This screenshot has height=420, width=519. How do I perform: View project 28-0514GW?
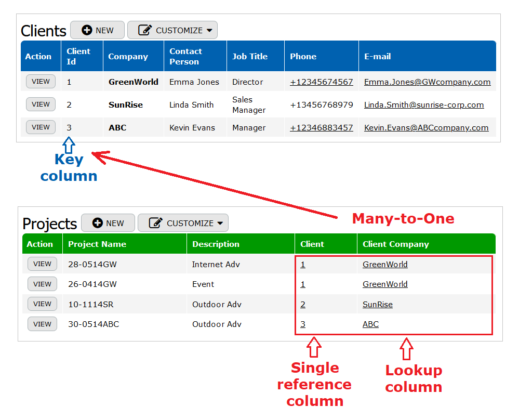43,264
